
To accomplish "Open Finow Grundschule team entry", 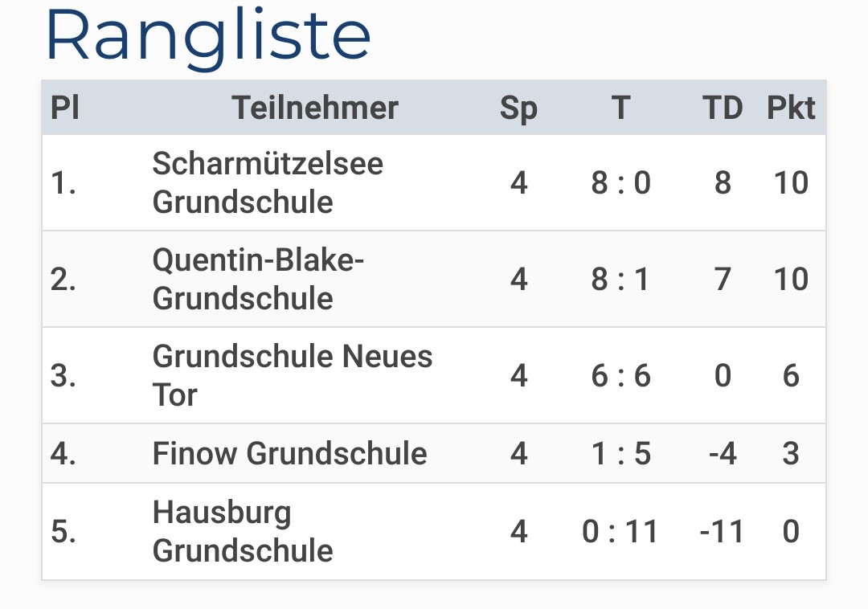I will point(289,454).
